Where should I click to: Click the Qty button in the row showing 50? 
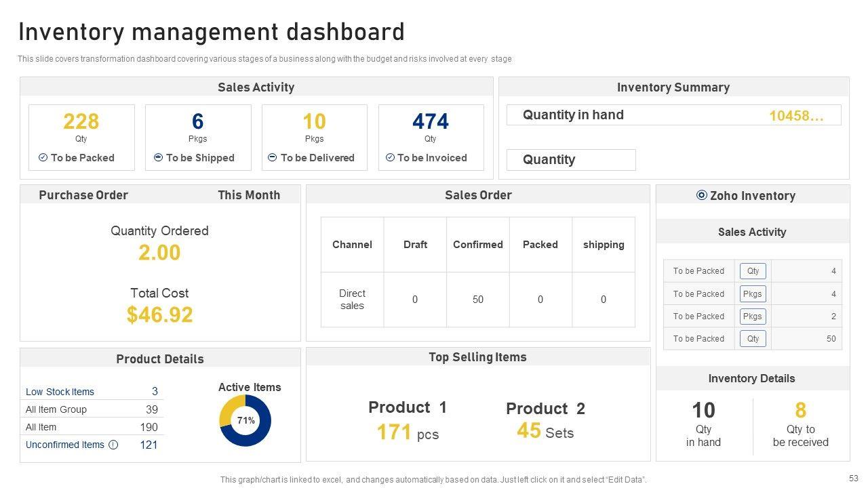click(753, 339)
